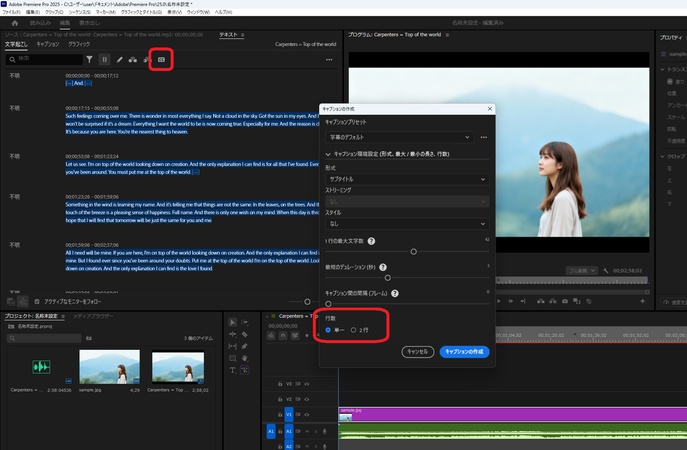Image resolution: width=687 pixels, height=450 pixels.
Task: Open caption preset three-dot options
Action: (484, 136)
